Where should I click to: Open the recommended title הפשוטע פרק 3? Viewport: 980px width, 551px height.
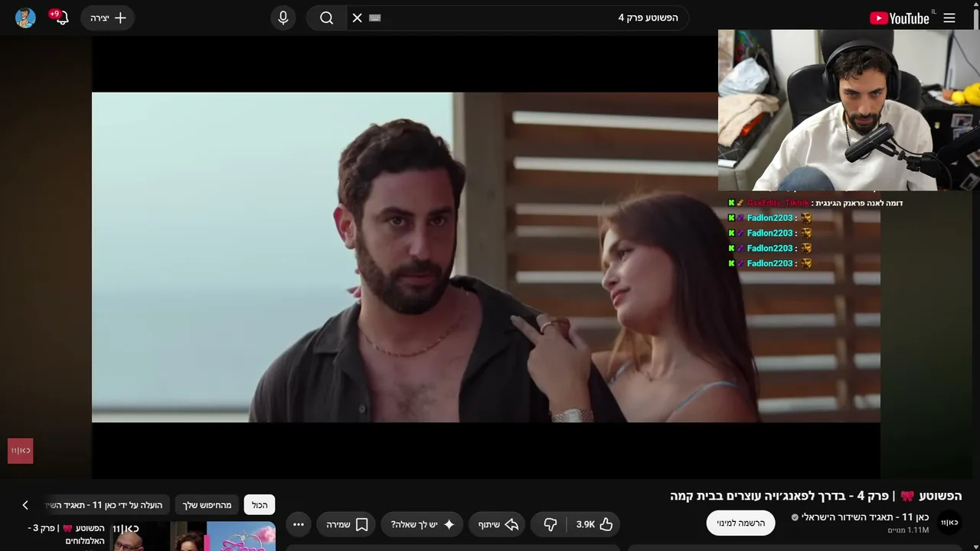[x=67, y=534]
